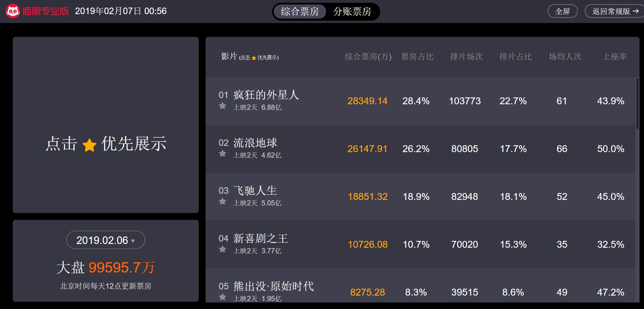Screen dimensions: 644x309
Task: Open the 2019.02.06 date dropdown
Action: click(x=105, y=240)
